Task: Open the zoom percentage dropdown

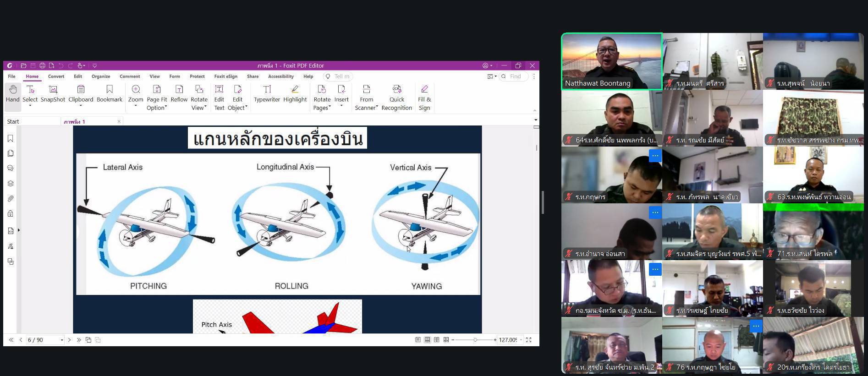Action: (x=521, y=340)
